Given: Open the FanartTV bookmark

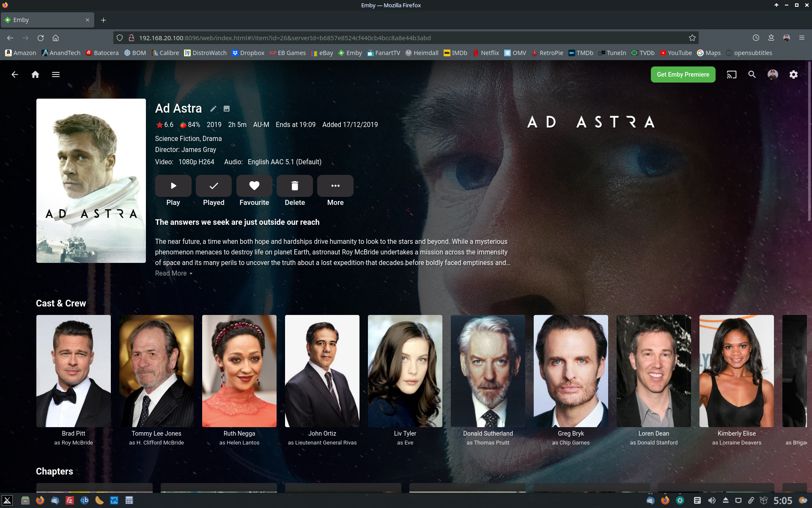Looking at the screenshot, I should 384,53.
